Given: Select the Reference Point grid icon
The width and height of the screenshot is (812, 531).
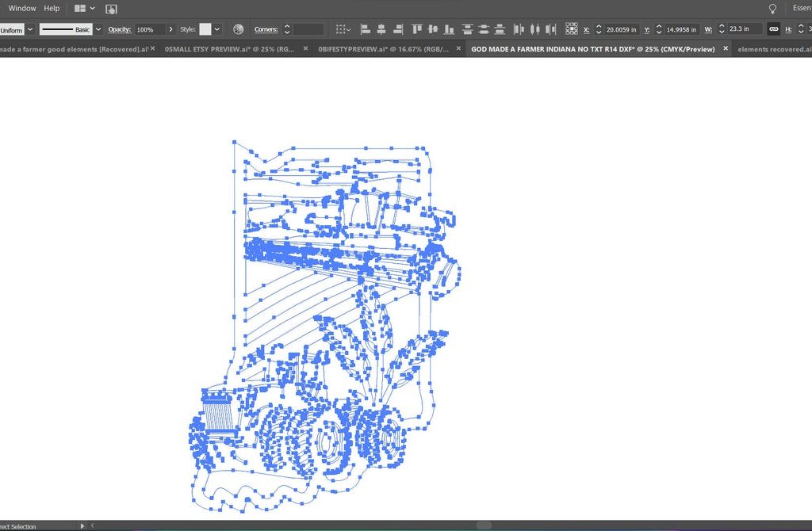Looking at the screenshot, I should [x=572, y=29].
